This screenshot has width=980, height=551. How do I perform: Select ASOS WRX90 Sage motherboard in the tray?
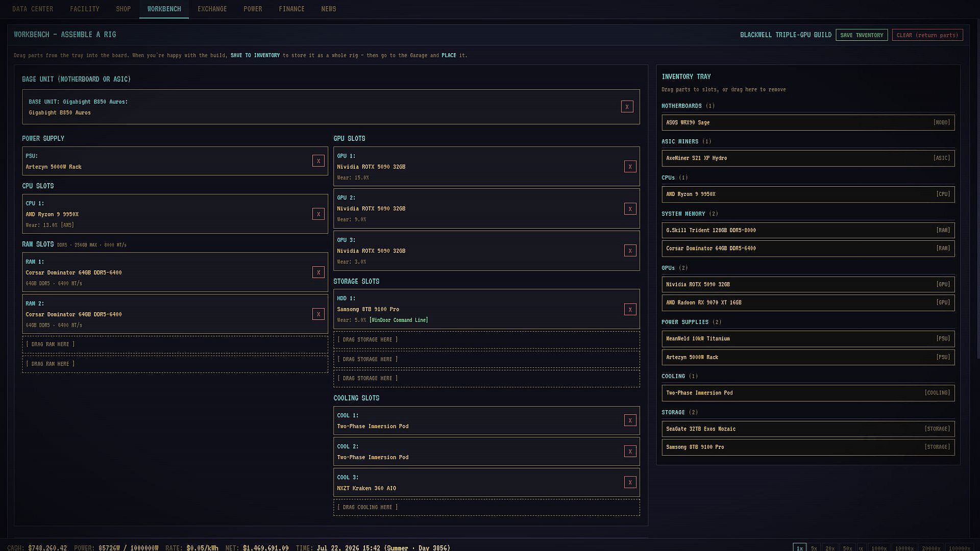click(808, 122)
